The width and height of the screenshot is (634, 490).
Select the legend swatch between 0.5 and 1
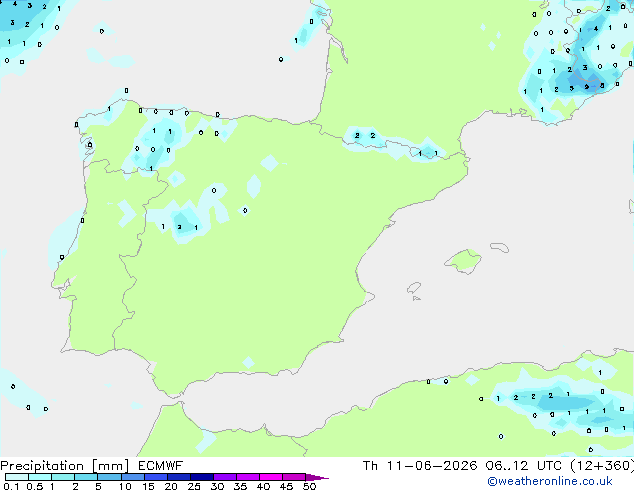pyautogui.click(x=40, y=477)
